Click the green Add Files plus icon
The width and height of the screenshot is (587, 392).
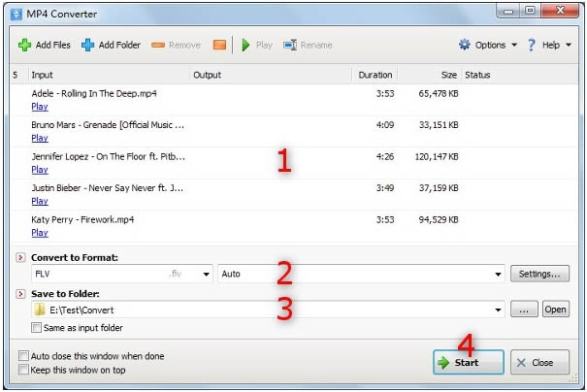tap(24, 45)
